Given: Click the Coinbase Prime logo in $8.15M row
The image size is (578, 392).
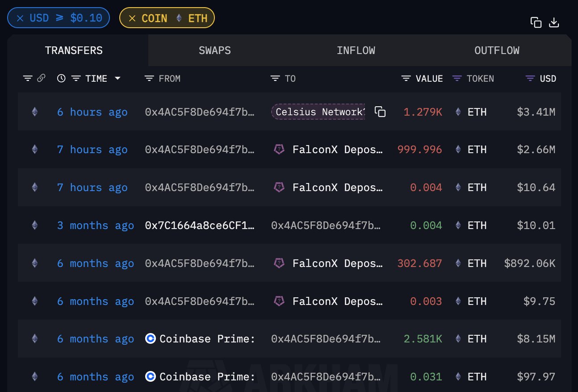Looking at the screenshot, I should 151,339.
